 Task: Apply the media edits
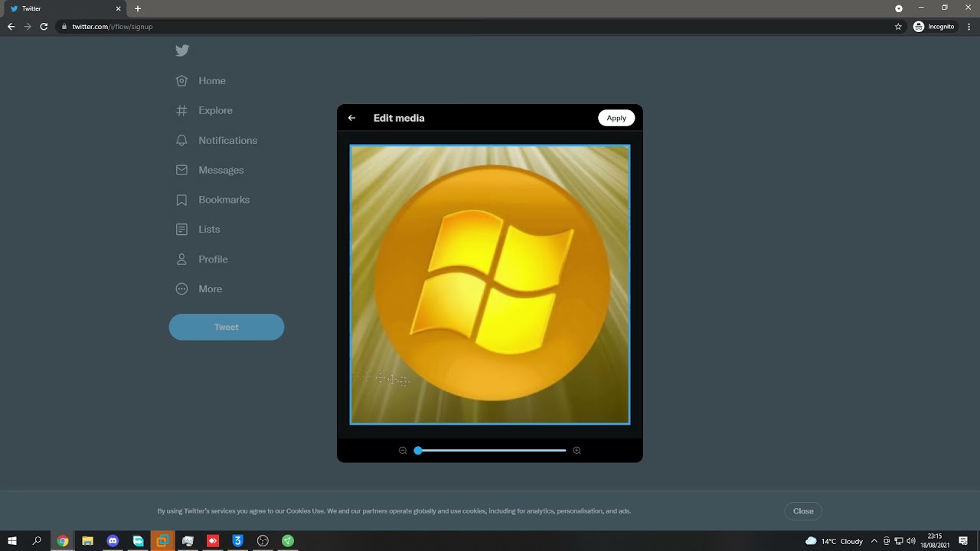pyautogui.click(x=616, y=118)
